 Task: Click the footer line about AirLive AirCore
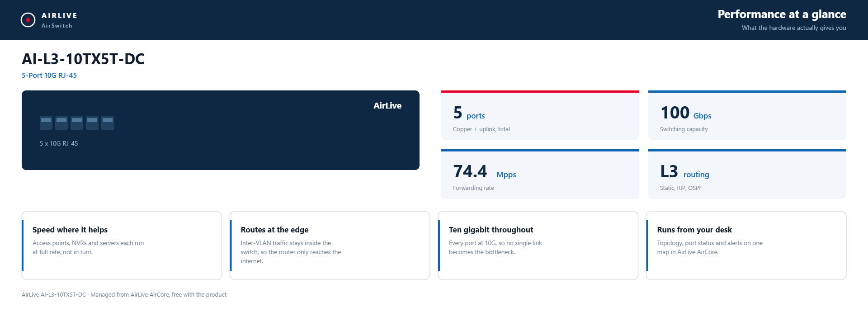click(124, 294)
